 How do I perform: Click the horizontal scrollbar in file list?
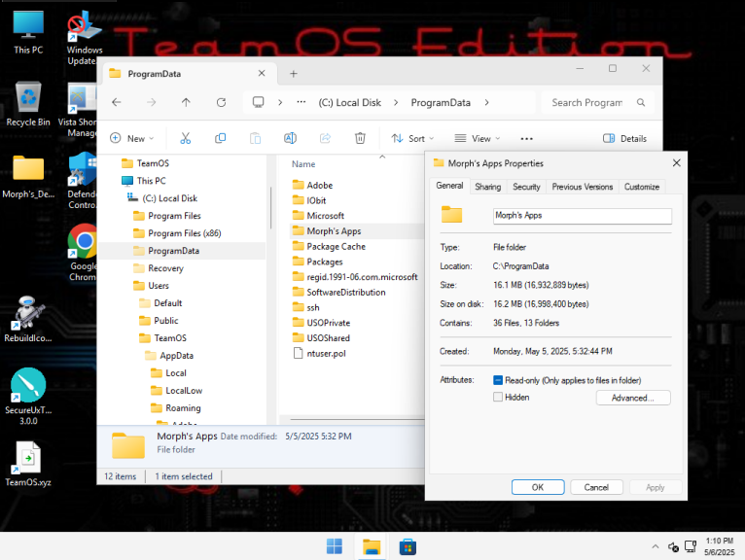click(x=356, y=419)
